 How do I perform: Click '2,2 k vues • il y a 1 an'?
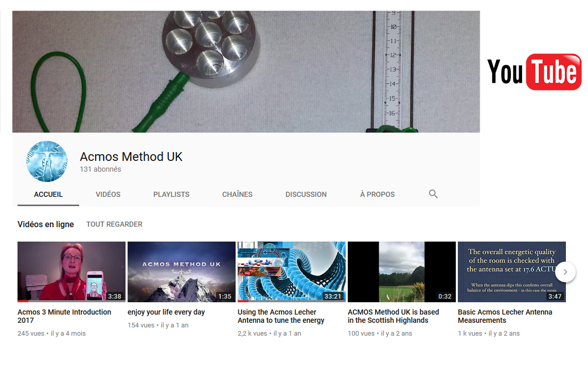coord(269,333)
